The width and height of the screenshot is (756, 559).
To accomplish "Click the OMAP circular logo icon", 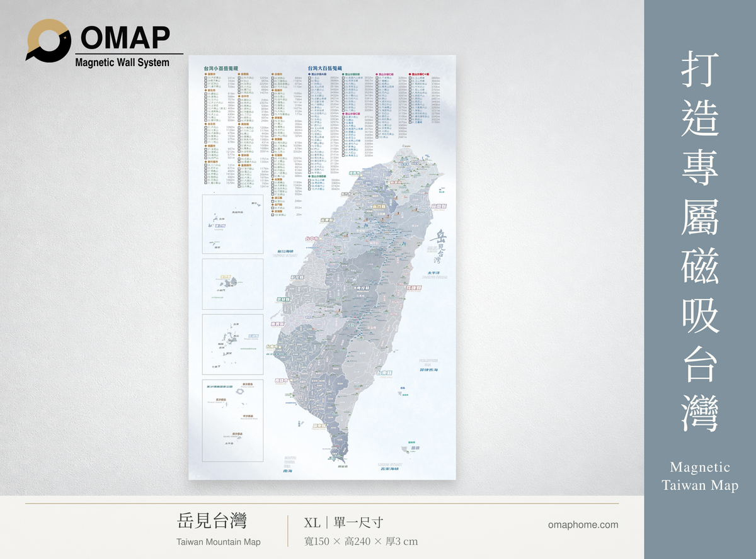I will click(x=49, y=40).
